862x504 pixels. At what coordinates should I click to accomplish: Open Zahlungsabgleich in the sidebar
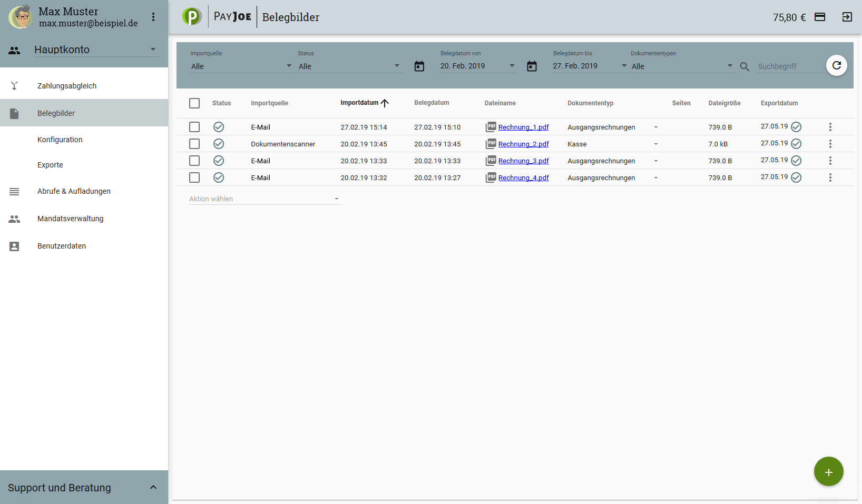[67, 86]
